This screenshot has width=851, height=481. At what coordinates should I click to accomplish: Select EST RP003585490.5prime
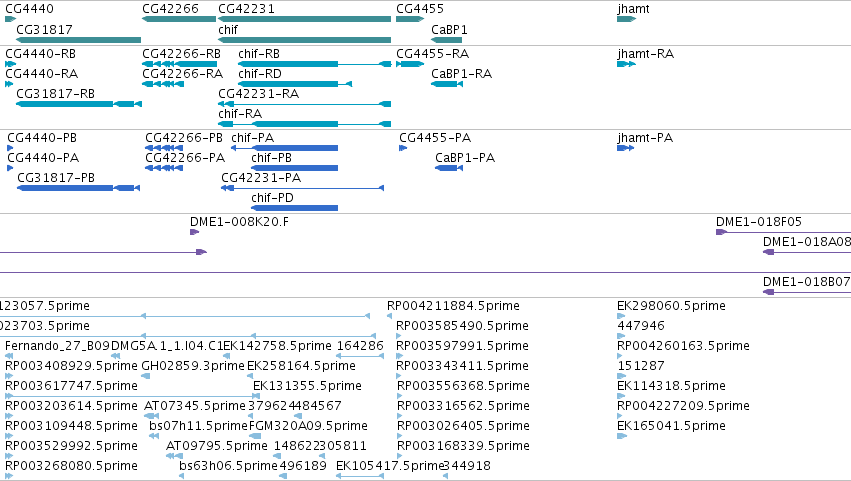pos(462,326)
